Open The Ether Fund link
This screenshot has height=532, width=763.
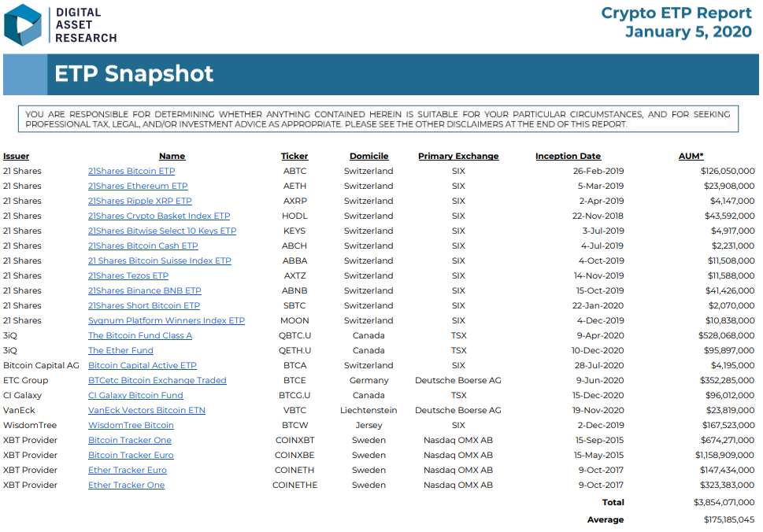coord(120,351)
